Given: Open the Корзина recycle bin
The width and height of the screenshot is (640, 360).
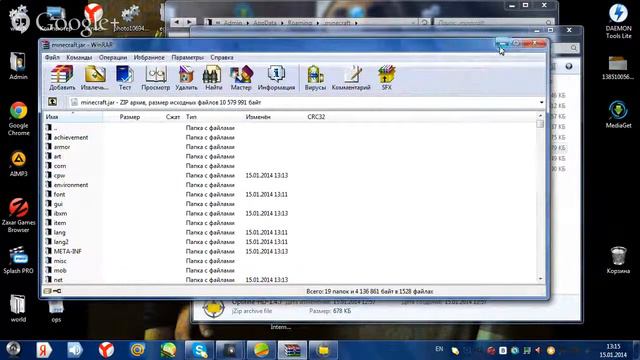Looking at the screenshot, I should coord(618,260).
